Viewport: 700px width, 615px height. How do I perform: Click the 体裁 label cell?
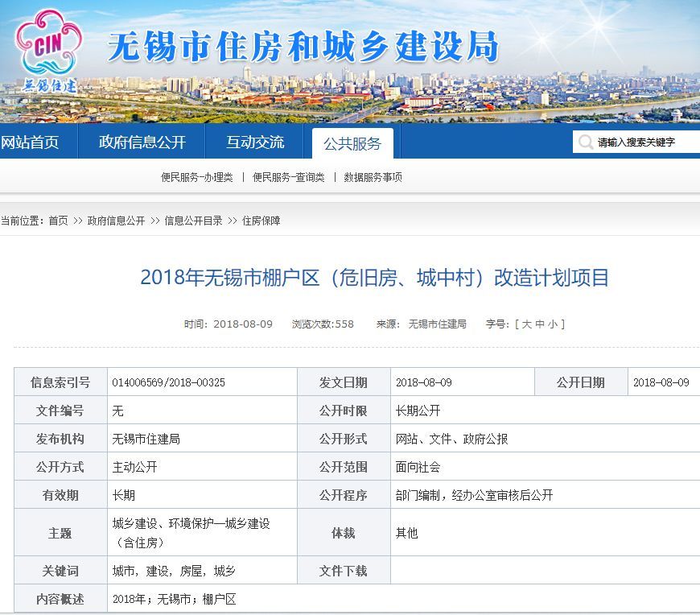344,533
